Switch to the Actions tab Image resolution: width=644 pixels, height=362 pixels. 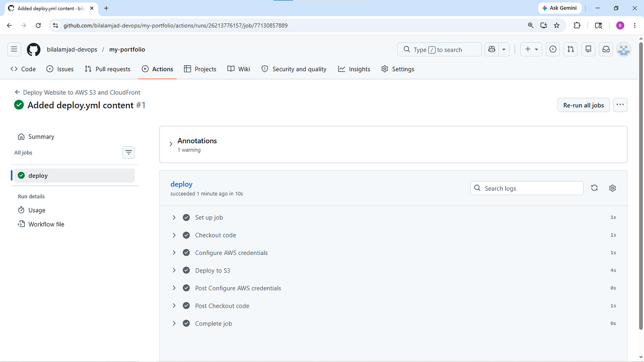157,69
